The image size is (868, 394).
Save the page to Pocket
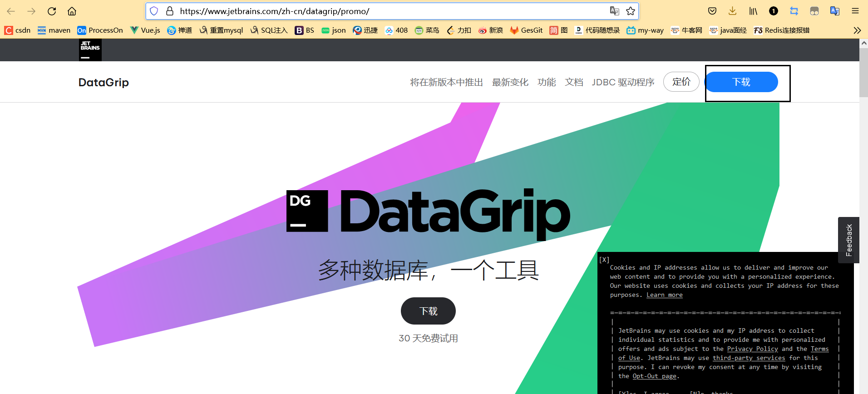[712, 11]
